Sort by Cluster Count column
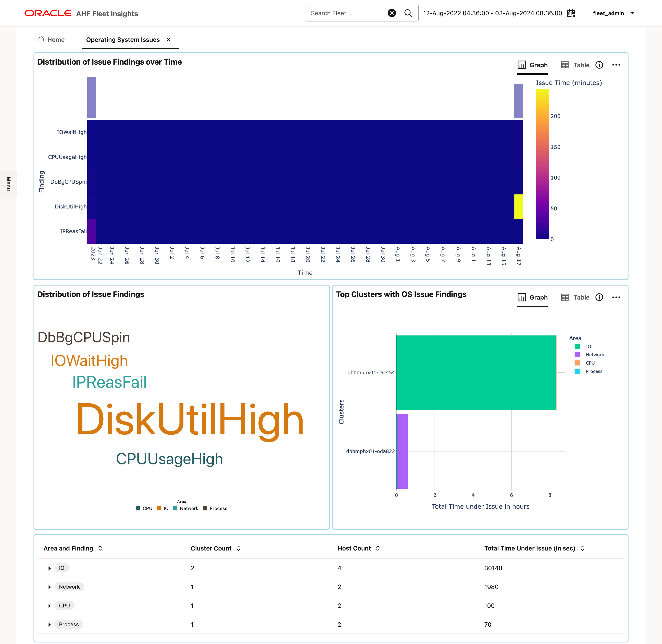The image size is (662, 644). [215, 548]
